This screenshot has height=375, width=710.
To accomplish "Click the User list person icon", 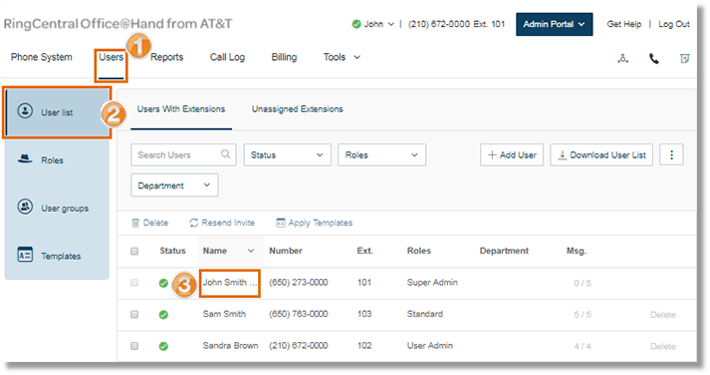I will (25, 111).
